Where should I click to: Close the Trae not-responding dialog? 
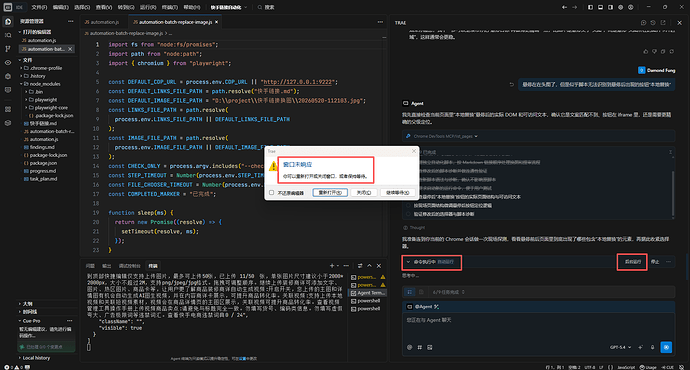pyautogui.click(x=414, y=151)
